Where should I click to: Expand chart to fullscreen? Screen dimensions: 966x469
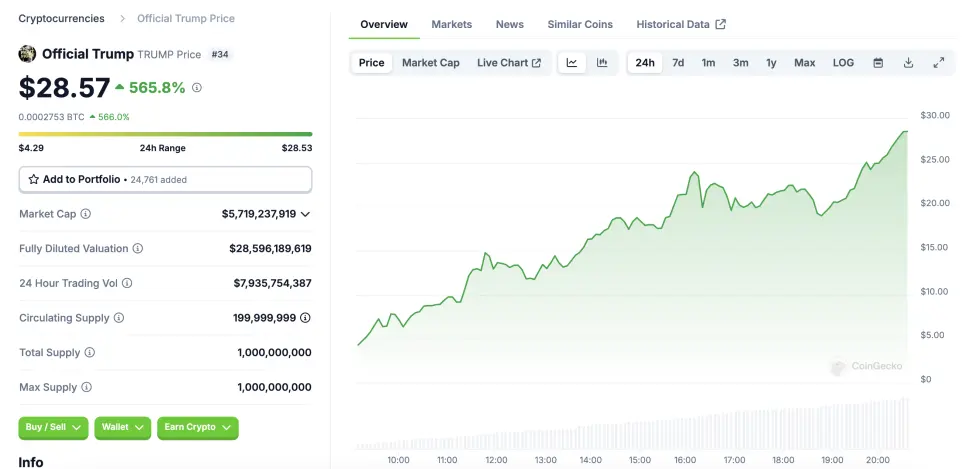click(x=939, y=63)
